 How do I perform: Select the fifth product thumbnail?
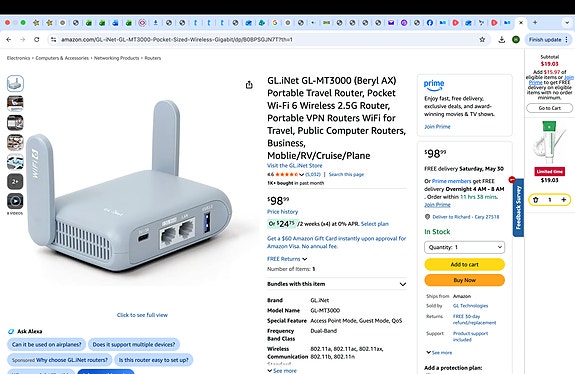[x=15, y=162]
